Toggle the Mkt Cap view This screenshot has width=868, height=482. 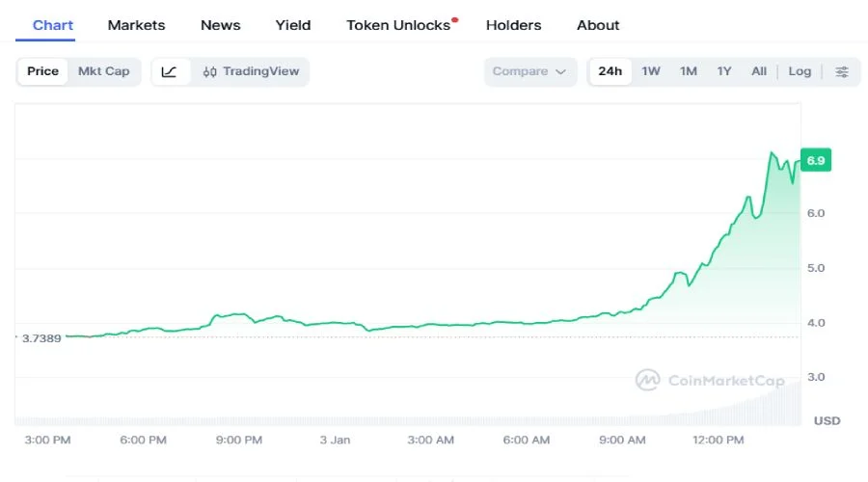tap(103, 71)
